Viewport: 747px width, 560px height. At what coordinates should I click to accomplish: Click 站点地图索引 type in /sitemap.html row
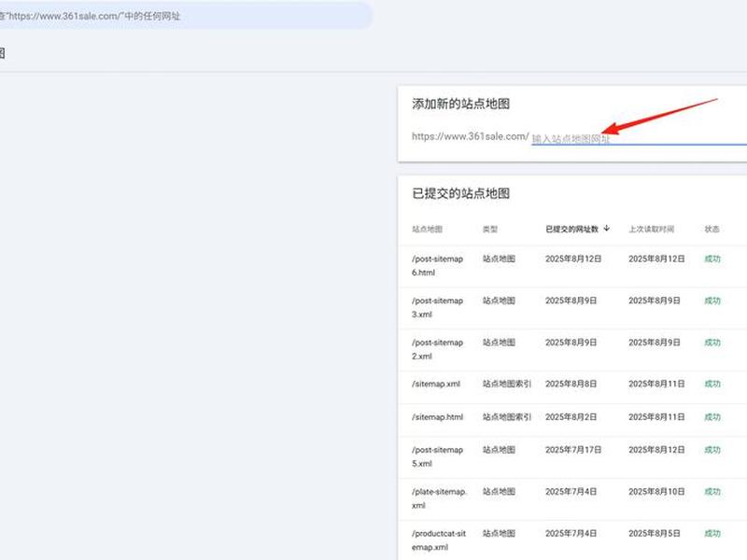tap(507, 417)
